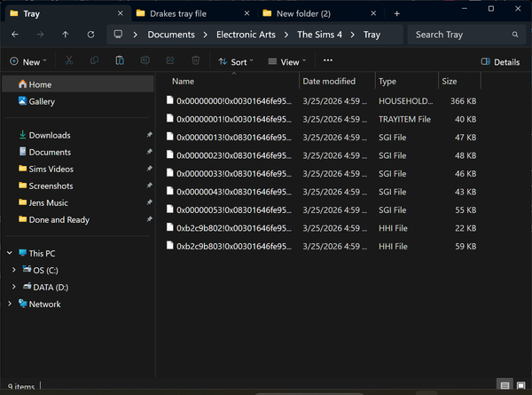
Task: Switch to the New folder (2) tab
Action: [x=319, y=13]
